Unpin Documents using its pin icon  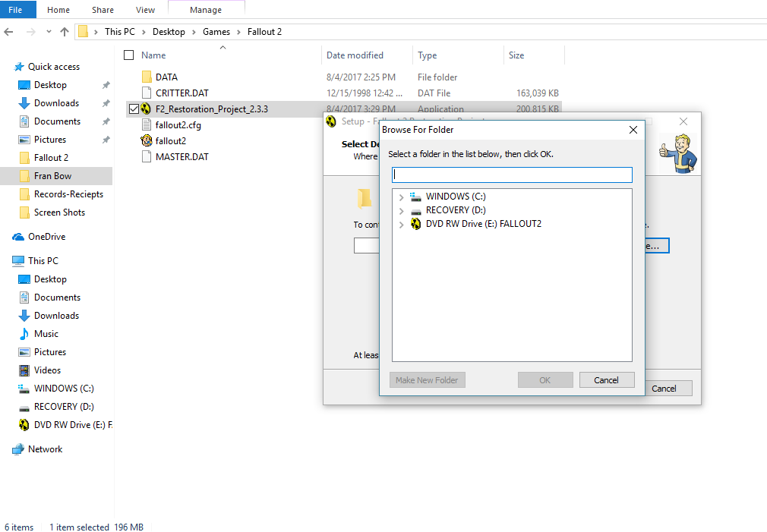pyautogui.click(x=106, y=121)
